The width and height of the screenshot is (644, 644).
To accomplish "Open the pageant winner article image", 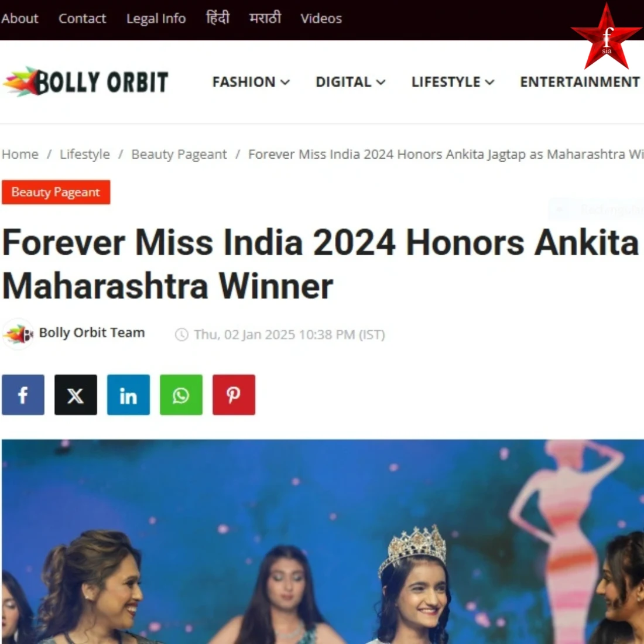I will [323, 542].
